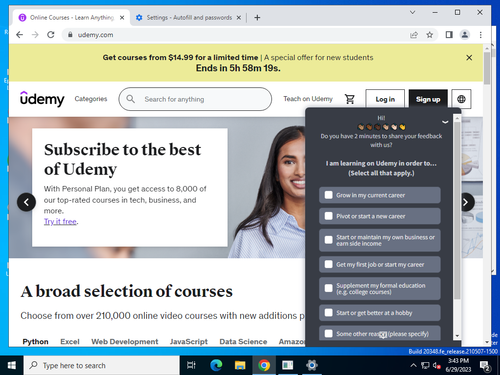500x375 pixels.
Task: Open Teach on Udemy link
Action: (308, 99)
